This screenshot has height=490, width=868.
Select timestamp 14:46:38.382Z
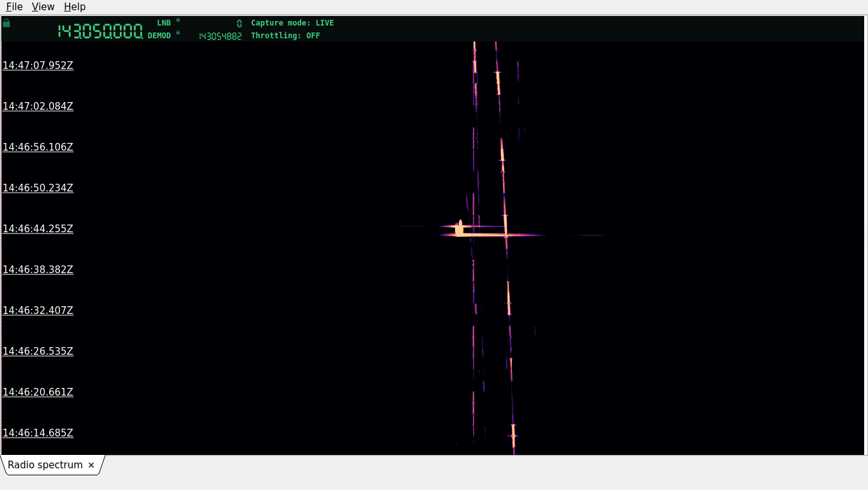(x=38, y=269)
